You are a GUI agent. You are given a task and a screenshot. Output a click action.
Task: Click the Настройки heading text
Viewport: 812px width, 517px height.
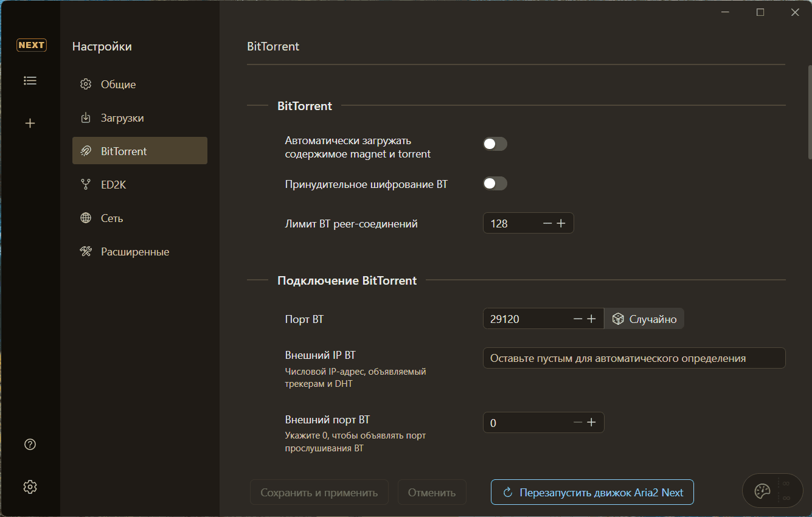[x=102, y=46]
